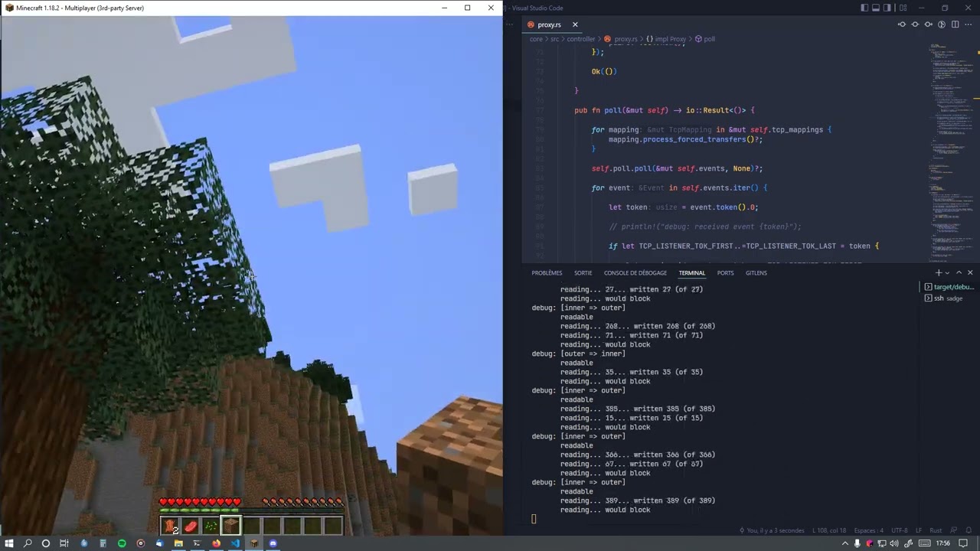Click the GitLens blame 'You, il y a 3 secondes'
The height and width of the screenshot is (551, 980).
point(773,530)
